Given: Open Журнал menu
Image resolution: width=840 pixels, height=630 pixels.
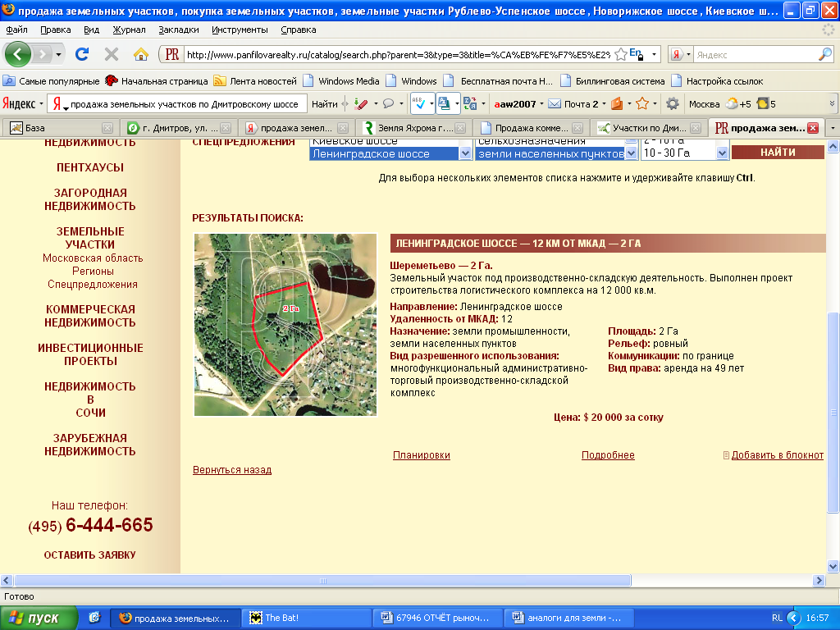Looking at the screenshot, I should (x=129, y=30).
